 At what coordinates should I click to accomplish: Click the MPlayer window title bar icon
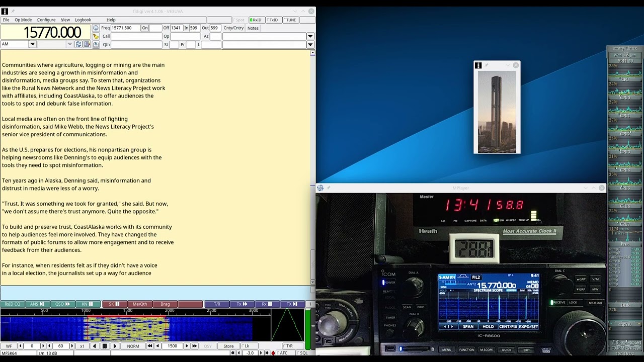(x=320, y=188)
